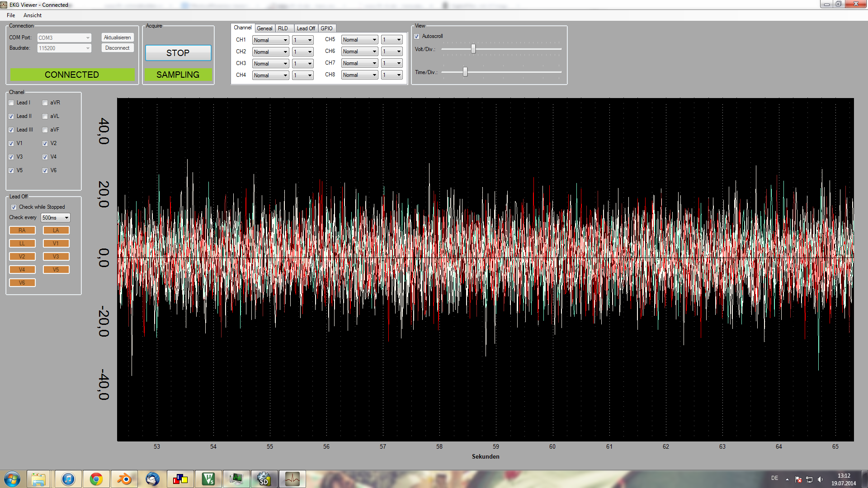
Task: Open Google Chrome from taskbar
Action: 96,479
